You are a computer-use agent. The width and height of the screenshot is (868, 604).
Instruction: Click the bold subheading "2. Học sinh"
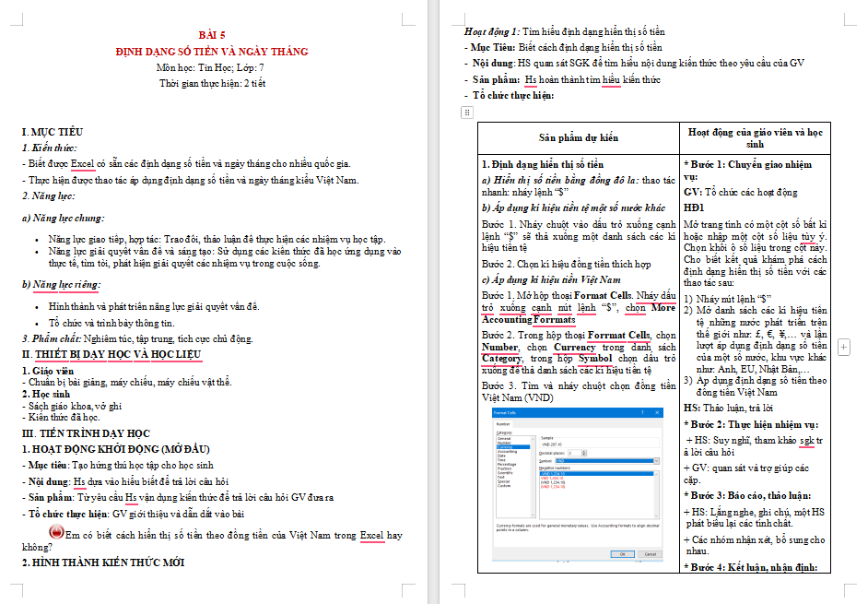pyautogui.click(x=46, y=395)
